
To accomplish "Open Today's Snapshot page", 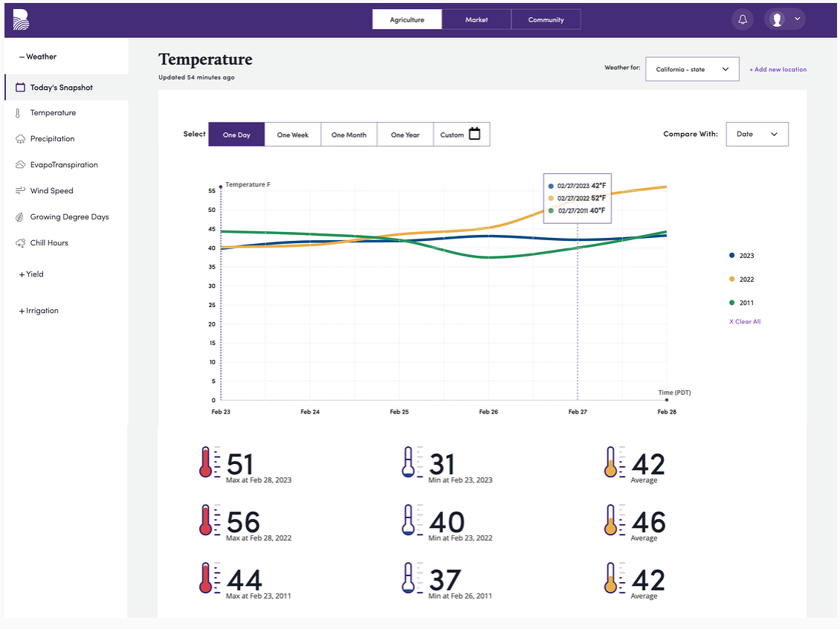I will (66, 87).
